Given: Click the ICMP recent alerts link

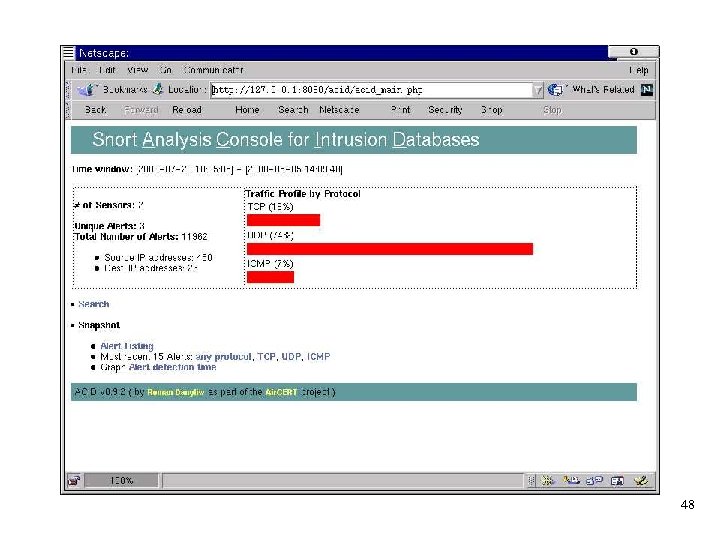Looking at the screenshot, I should 319,357.
